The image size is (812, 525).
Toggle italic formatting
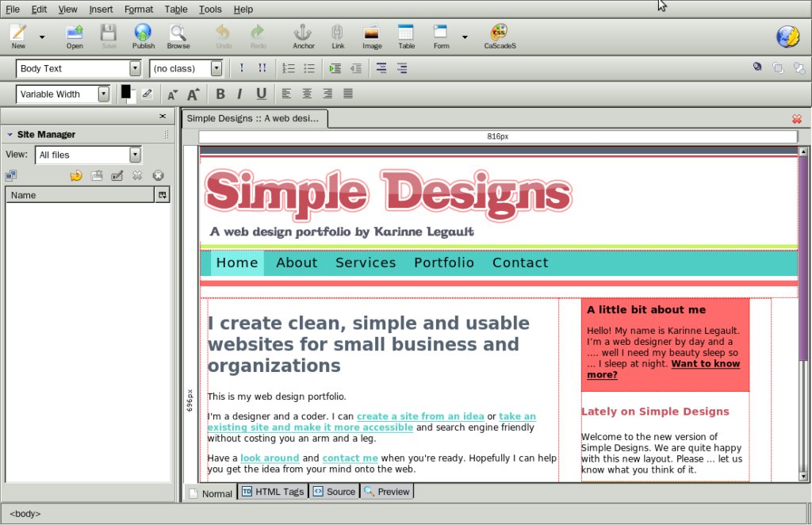(239, 94)
